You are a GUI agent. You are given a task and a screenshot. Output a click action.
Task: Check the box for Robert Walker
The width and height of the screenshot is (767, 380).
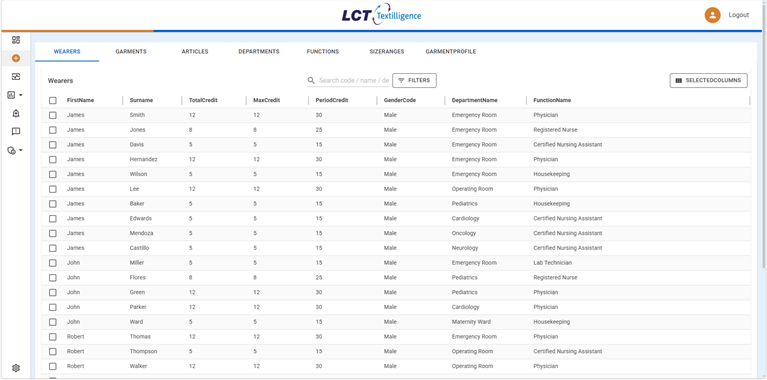click(x=53, y=366)
